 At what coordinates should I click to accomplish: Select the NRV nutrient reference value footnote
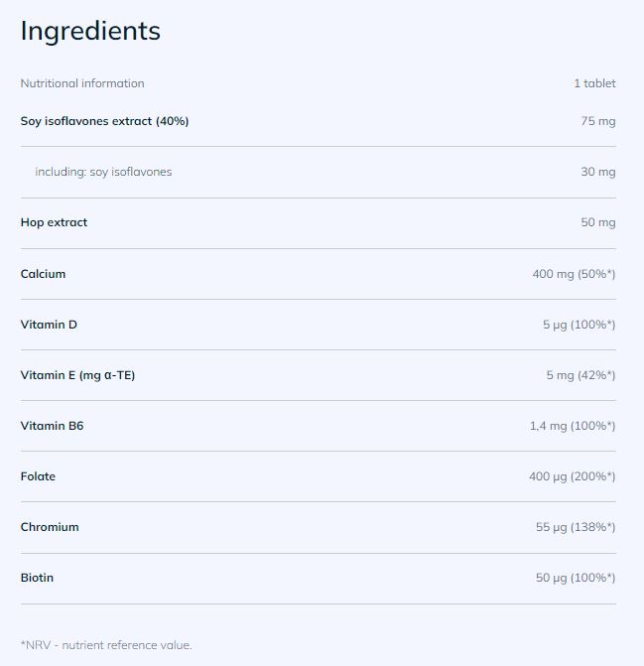(106, 645)
